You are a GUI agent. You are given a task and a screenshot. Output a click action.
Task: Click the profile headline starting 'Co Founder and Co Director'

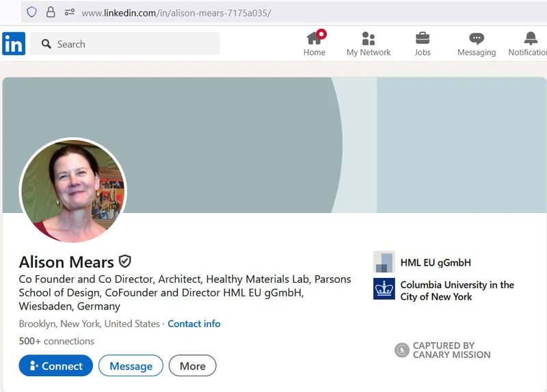click(x=185, y=293)
